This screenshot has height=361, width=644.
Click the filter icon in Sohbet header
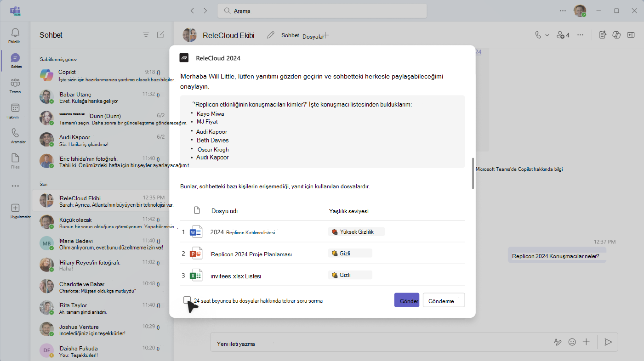click(x=146, y=34)
